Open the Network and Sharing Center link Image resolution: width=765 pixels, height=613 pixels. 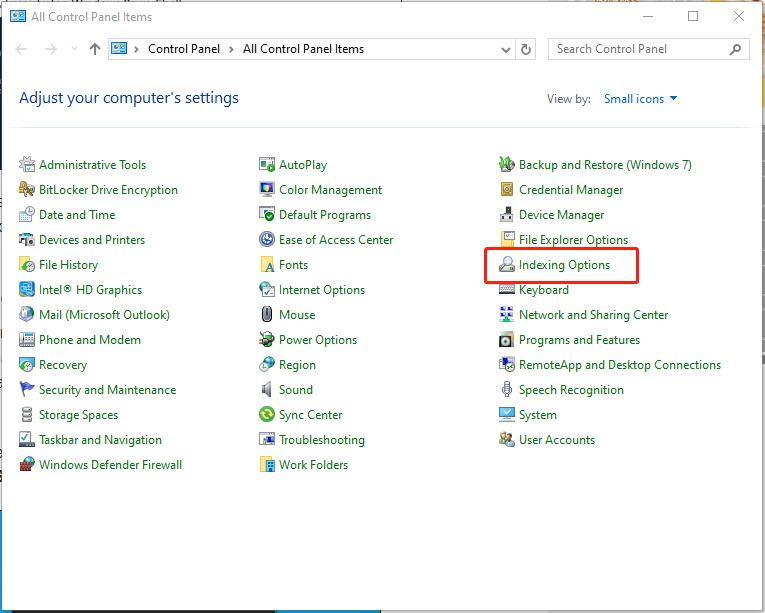(x=593, y=315)
